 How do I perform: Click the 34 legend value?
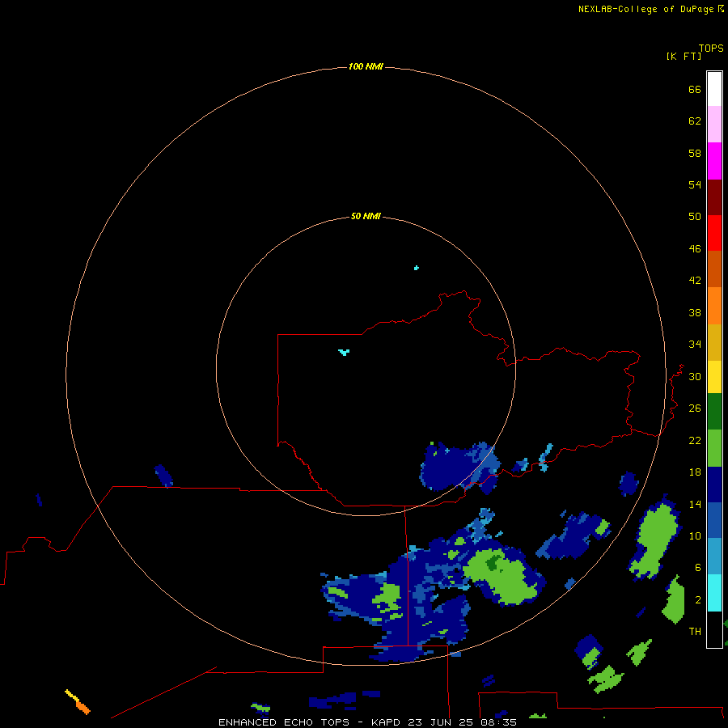(695, 344)
